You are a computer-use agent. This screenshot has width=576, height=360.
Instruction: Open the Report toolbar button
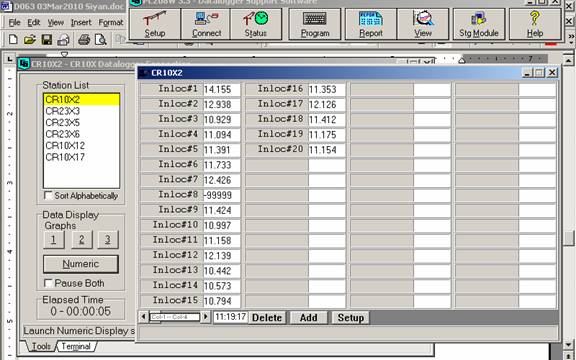click(x=371, y=24)
